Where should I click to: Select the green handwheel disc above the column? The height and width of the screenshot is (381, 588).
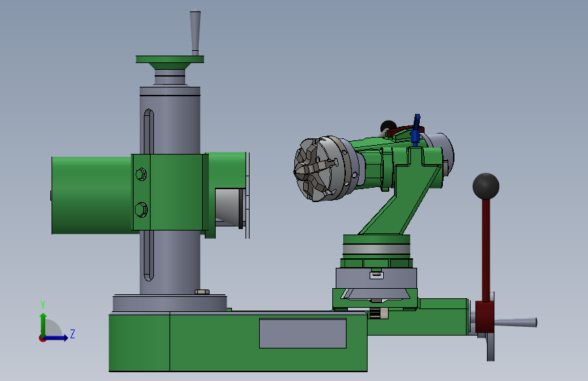tap(170, 59)
